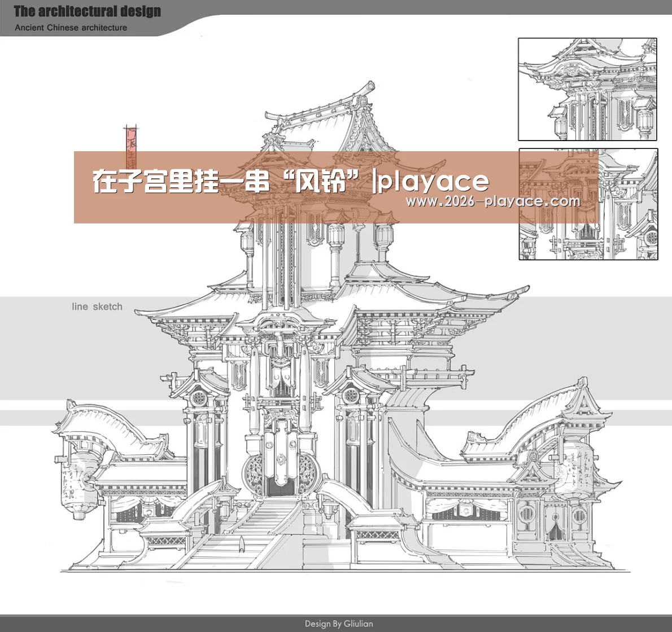Click 'Design By Gliulian' footer text
672x632 pixels.
339,624
